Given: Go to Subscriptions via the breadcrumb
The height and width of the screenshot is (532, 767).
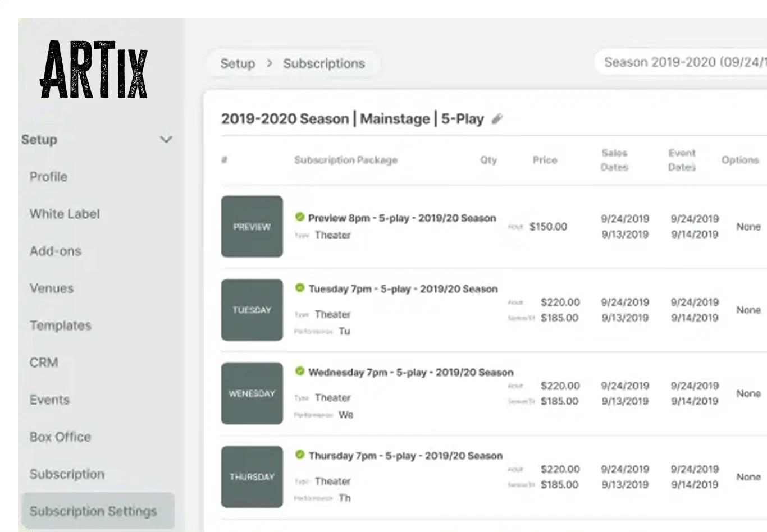Looking at the screenshot, I should click(324, 63).
